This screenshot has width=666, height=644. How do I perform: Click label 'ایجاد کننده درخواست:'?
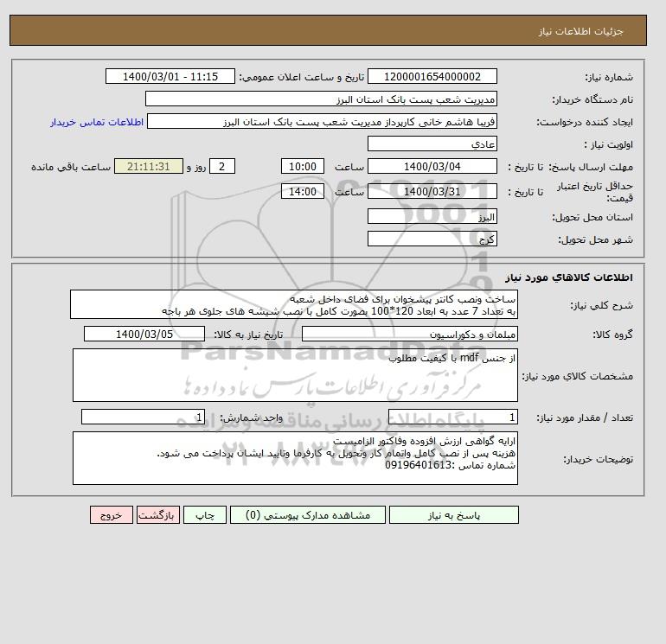[x=585, y=122]
